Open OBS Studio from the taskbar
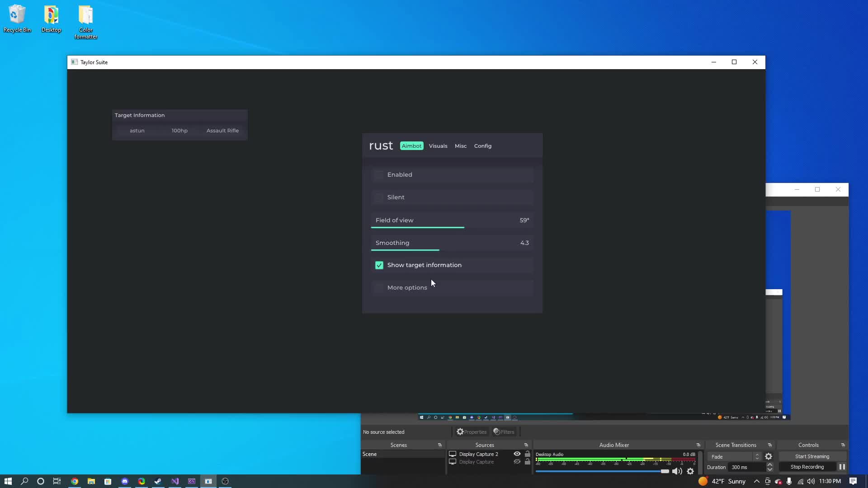The width and height of the screenshot is (868, 488). pos(225,481)
